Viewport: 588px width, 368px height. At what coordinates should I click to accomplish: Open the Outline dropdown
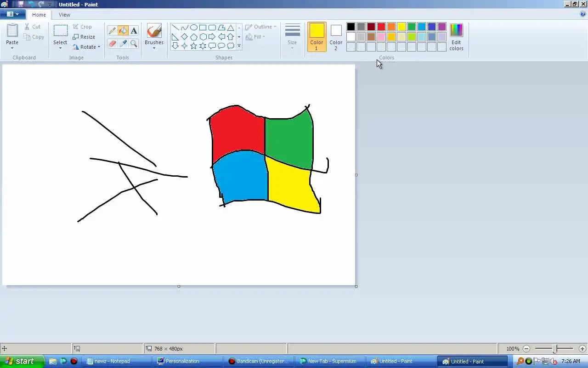(261, 27)
